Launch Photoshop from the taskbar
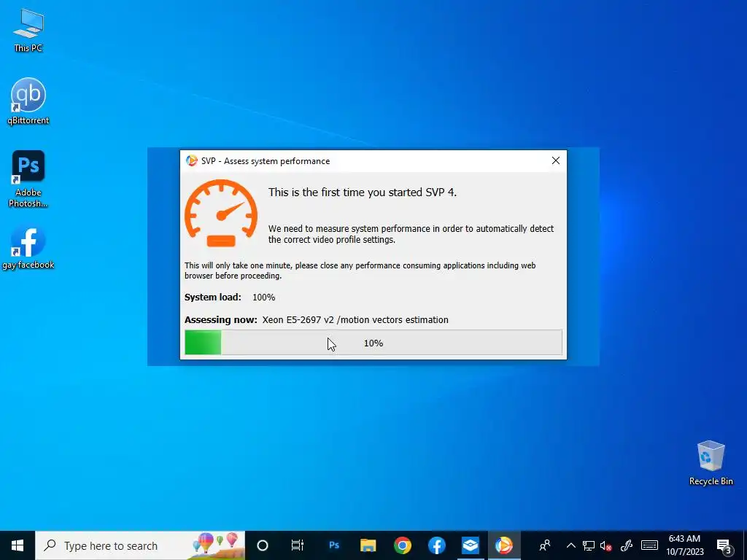The height and width of the screenshot is (560, 747). (334, 545)
